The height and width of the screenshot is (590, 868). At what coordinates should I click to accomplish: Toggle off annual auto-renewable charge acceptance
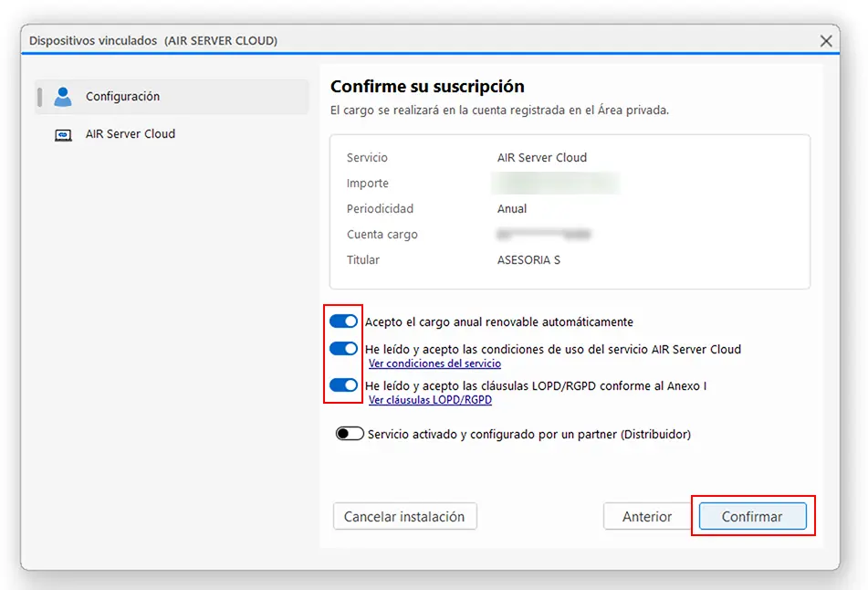(x=344, y=321)
